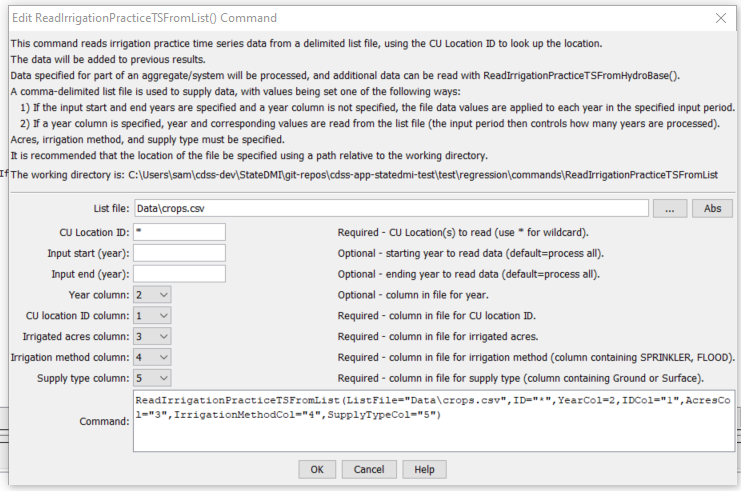Expand the CU location ID column dropdown
This screenshot has height=491, width=741.
tap(152, 316)
